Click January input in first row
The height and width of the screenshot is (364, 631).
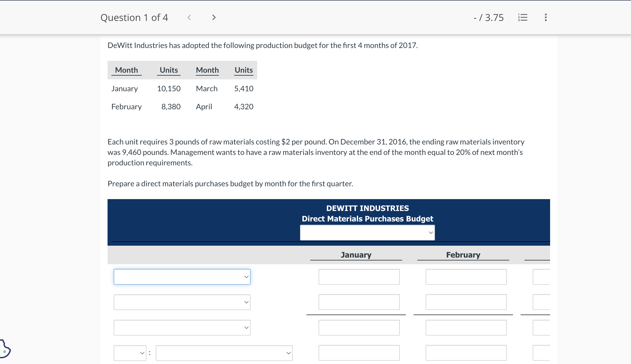(x=359, y=277)
